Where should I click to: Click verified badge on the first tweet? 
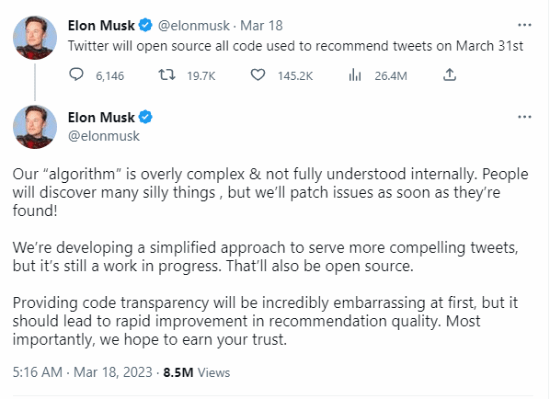tap(145, 25)
